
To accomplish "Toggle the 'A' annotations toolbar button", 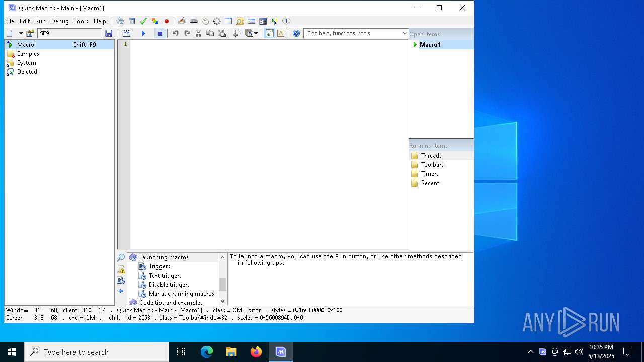I will [281, 33].
